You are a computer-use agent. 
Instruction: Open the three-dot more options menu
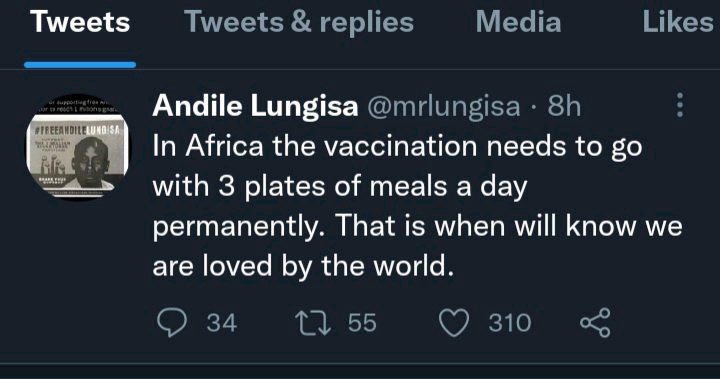(680, 105)
